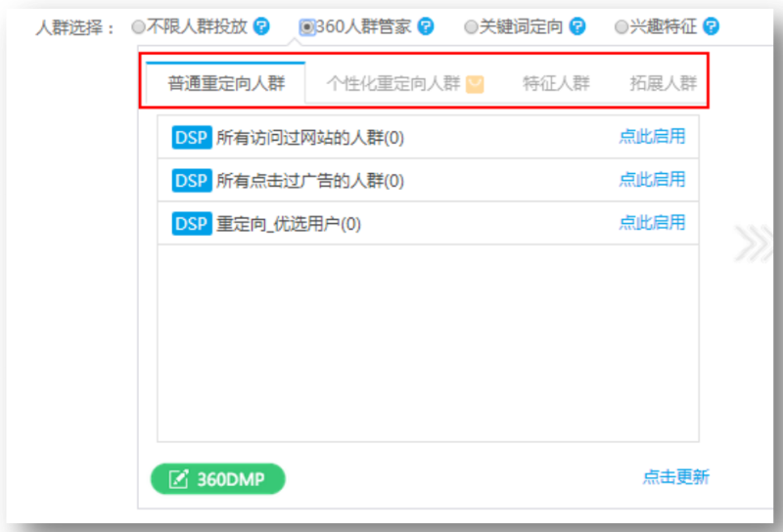Click 点此启用 for 所有访问过网站的人群
Screen dimensions: 783x532
click(x=652, y=137)
